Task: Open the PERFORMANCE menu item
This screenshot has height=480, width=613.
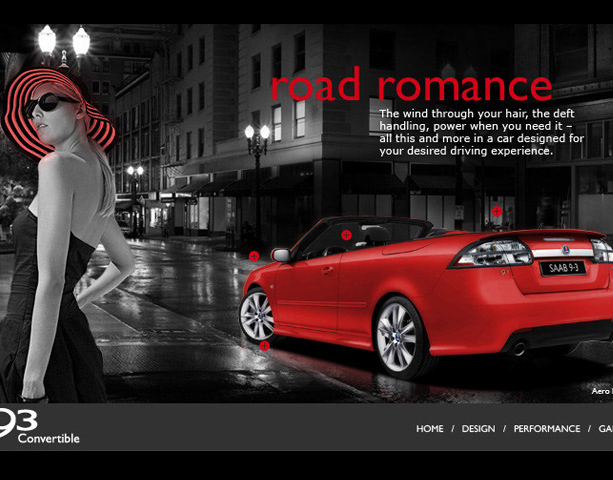Action: tap(547, 429)
